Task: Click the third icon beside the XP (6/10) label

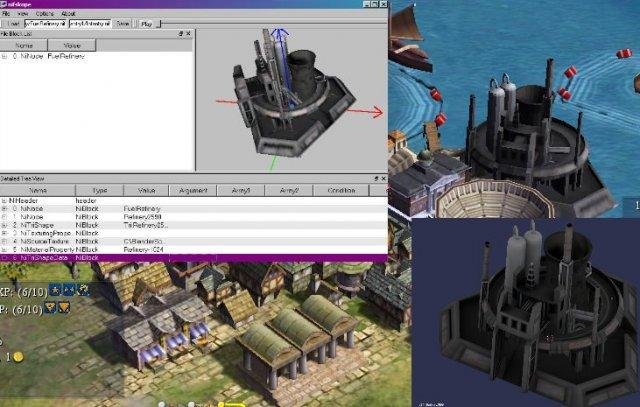Action: pyautogui.click(x=84, y=290)
